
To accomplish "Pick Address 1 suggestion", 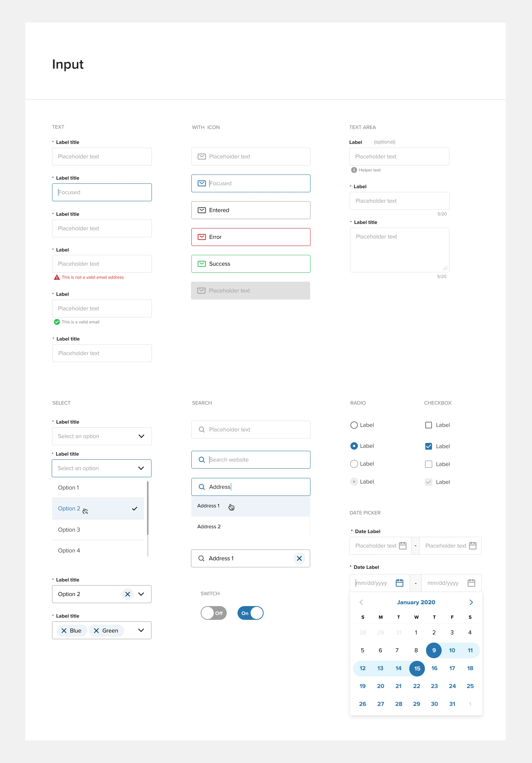I will coord(251,506).
